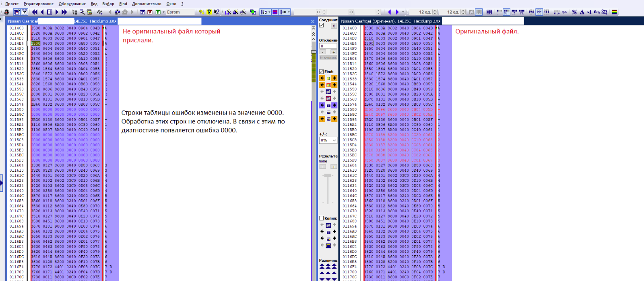This screenshot has width=644, height=281.
Task: Click the top-hat project icon in toolbar
Action: [x=6, y=12]
